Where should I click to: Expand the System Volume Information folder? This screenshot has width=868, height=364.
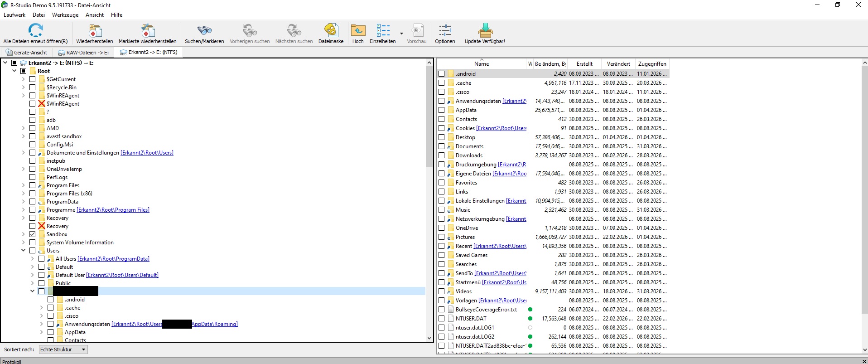(23, 243)
